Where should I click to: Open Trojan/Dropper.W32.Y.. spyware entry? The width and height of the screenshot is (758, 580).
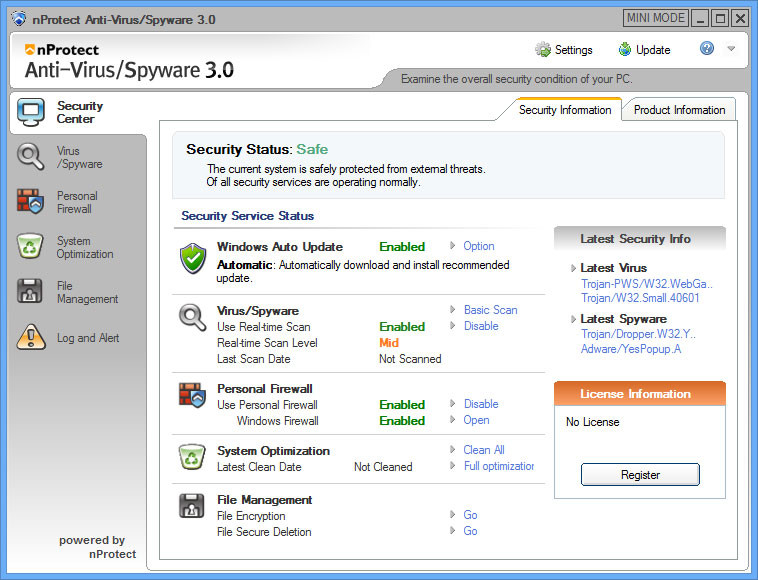[638, 334]
